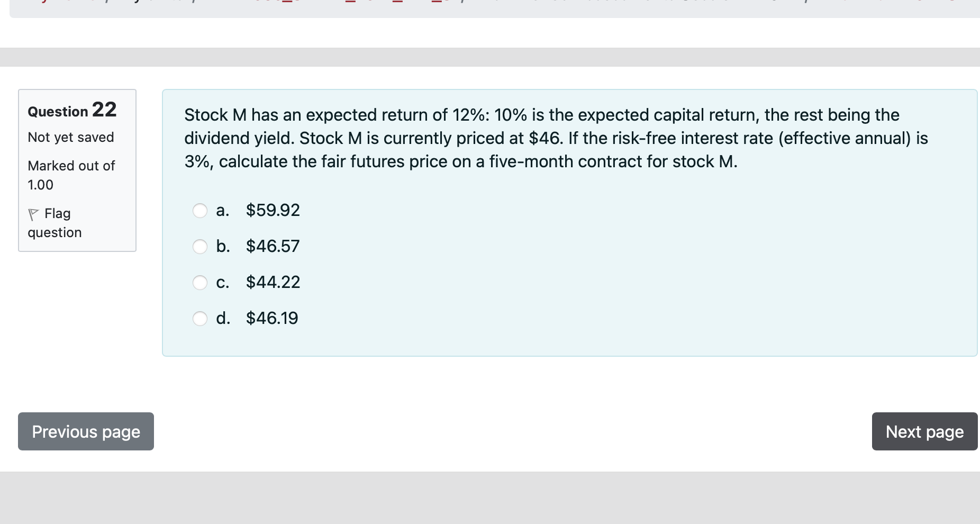Select answer c. $44.22

(x=200, y=283)
